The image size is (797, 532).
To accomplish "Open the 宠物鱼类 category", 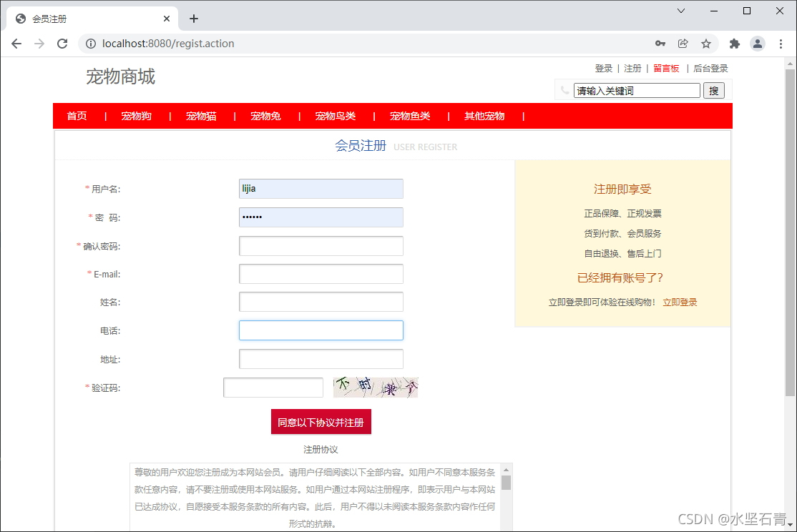I will 410,116.
